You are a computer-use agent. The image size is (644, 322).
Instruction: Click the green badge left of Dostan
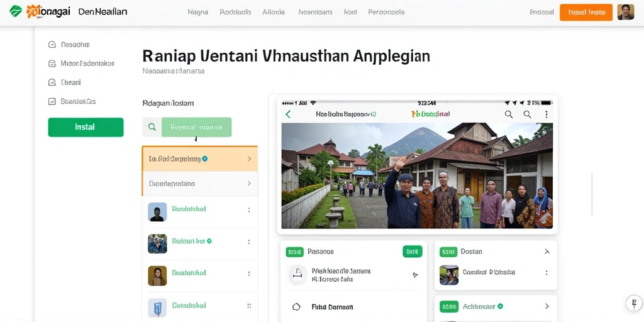(x=448, y=252)
